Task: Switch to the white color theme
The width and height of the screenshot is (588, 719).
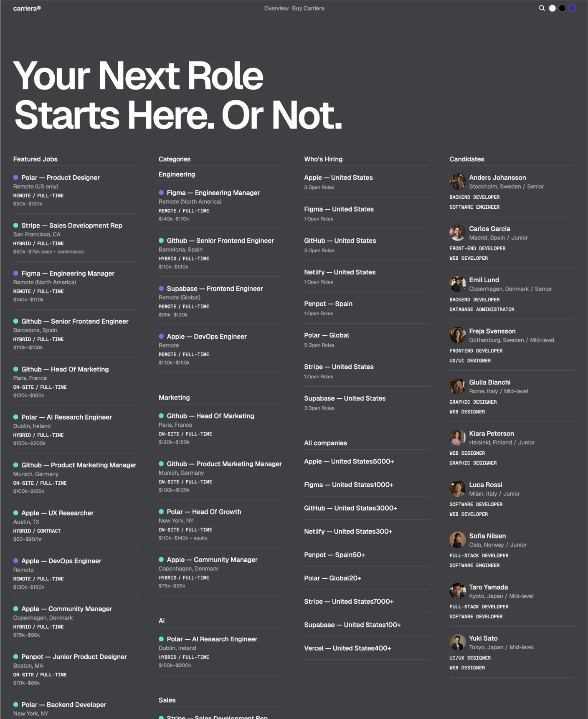Action: coord(552,8)
